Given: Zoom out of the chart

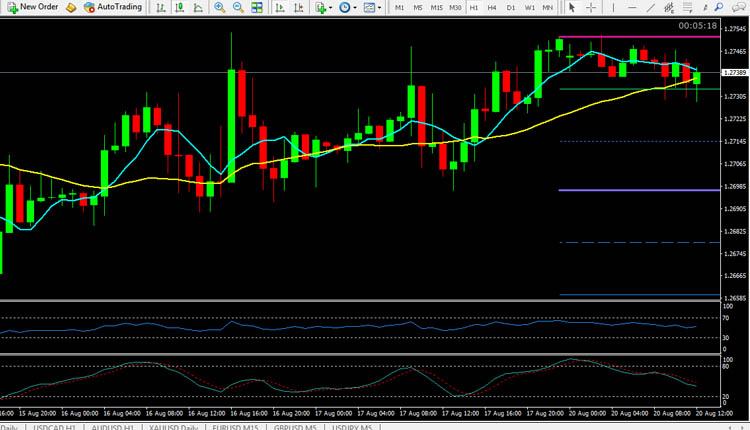Looking at the screenshot, I should click(238, 8).
